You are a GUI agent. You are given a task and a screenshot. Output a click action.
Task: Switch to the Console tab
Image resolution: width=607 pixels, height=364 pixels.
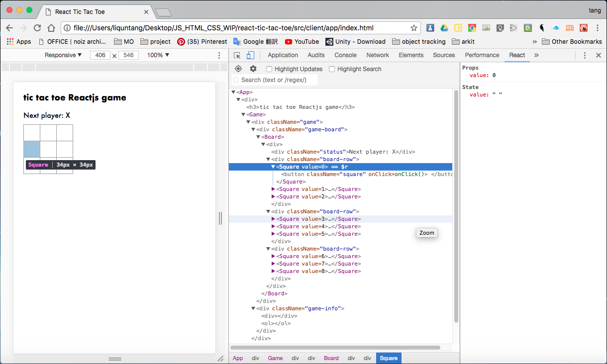(x=345, y=55)
